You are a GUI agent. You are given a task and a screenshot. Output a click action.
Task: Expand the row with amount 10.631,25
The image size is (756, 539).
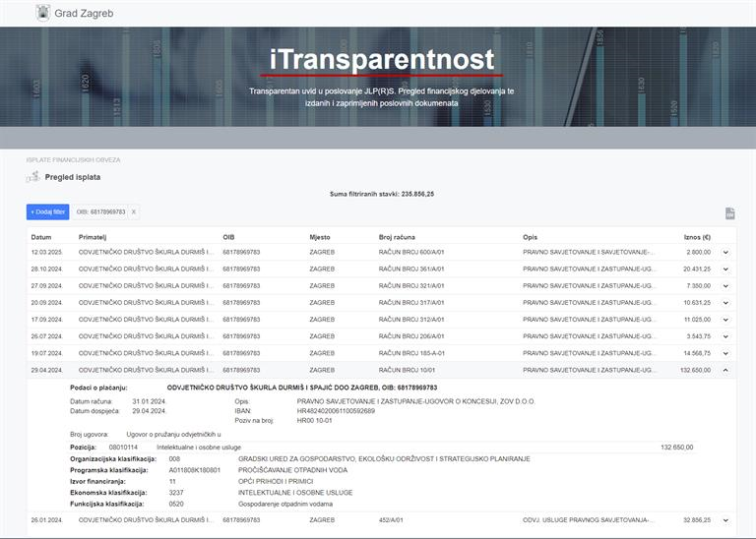click(x=725, y=302)
